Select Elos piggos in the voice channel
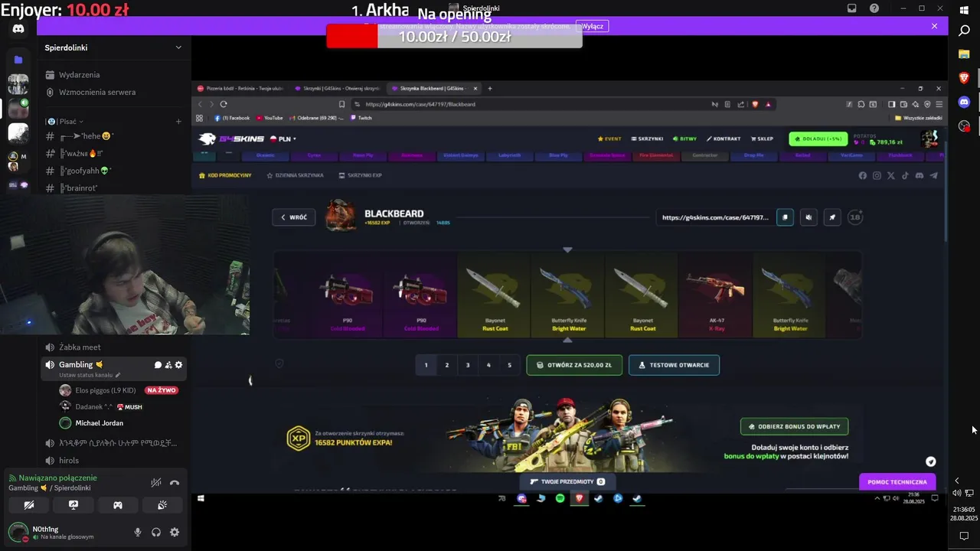980x551 pixels. [x=105, y=390]
